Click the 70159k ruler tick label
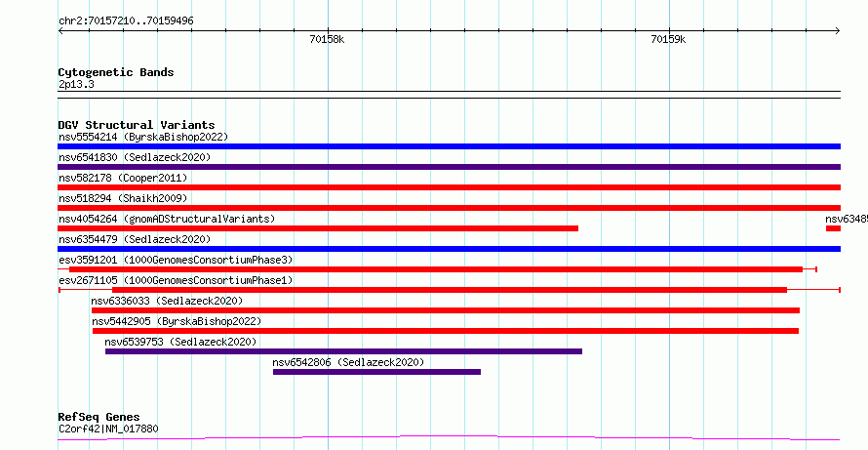The height and width of the screenshot is (450, 868). 668,39
